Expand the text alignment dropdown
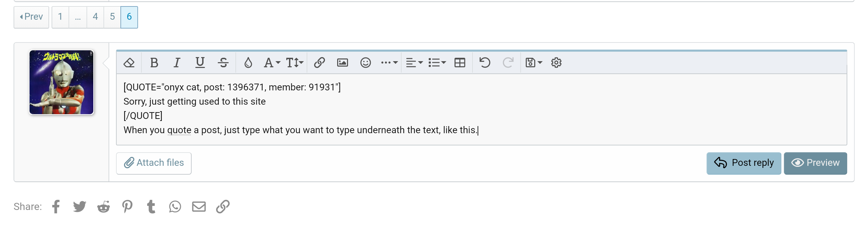 414,63
